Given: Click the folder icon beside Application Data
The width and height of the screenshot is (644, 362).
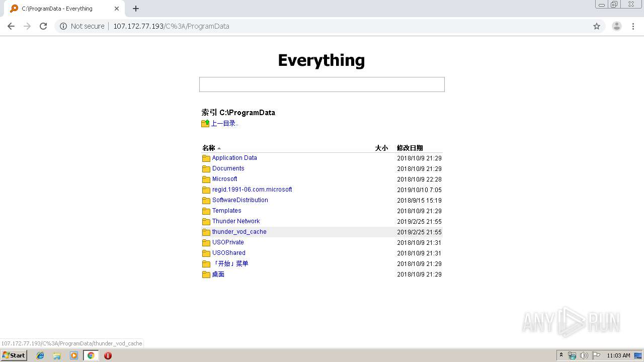Looking at the screenshot, I should pyautogui.click(x=206, y=158).
